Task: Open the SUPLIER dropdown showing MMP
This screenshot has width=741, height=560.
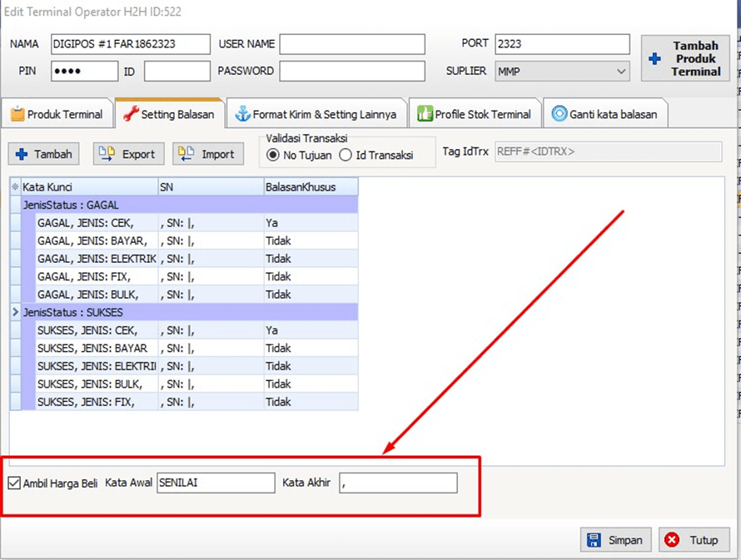Action: (x=621, y=72)
